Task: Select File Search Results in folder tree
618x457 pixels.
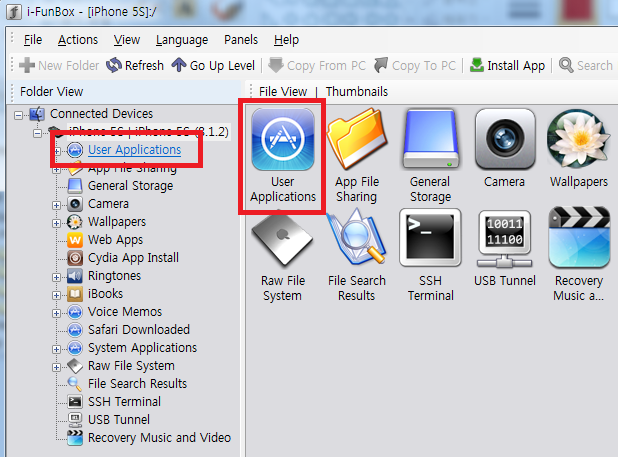Action: [x=137, y=383]
